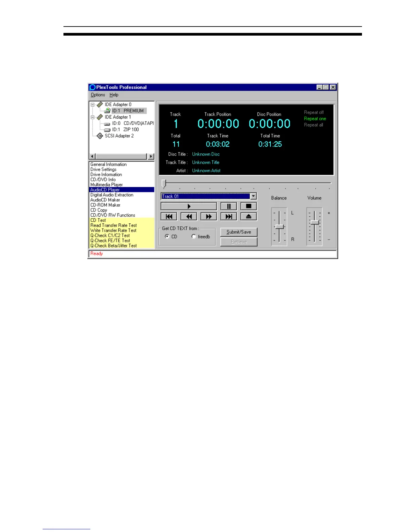This screenshot has width=411, height=532.
Task: Open CD/DVD RW Functions entry
Action: click(x=113, y=215)
